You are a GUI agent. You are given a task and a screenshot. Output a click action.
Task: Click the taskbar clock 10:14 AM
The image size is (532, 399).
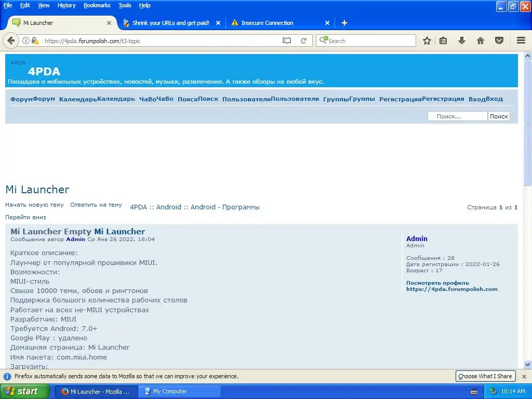[513, 392]
